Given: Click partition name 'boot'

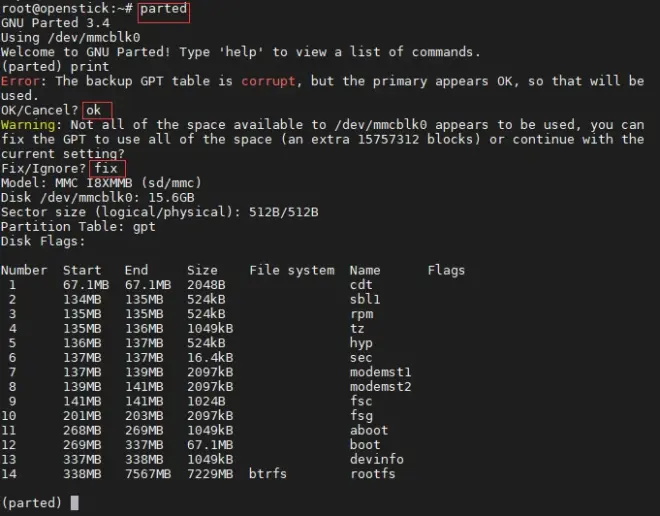Looking at the screenshot, I should [365, 445].
